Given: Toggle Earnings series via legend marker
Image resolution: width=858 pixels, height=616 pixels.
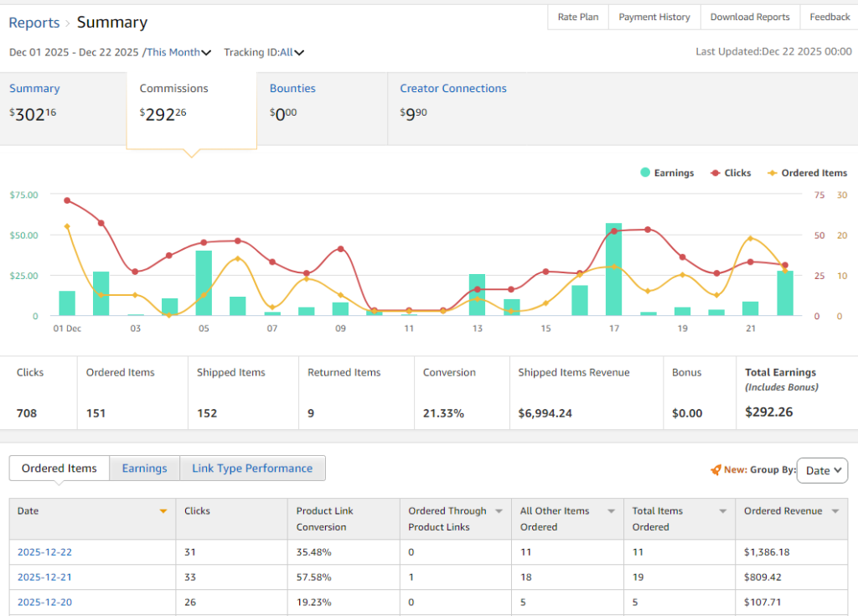Looking at the screenshot, I should [x=645, y=173].
